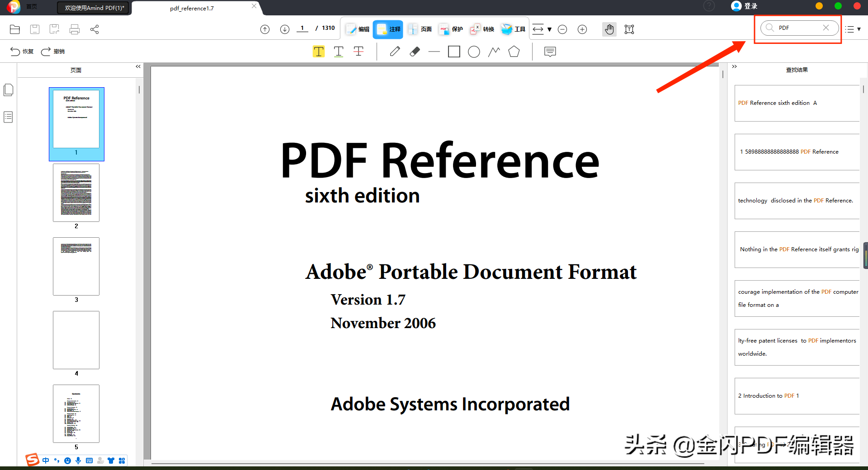Viewport: 868px width, 470px height.
Task: Select the circle shape tool
Action: [474, 52]
